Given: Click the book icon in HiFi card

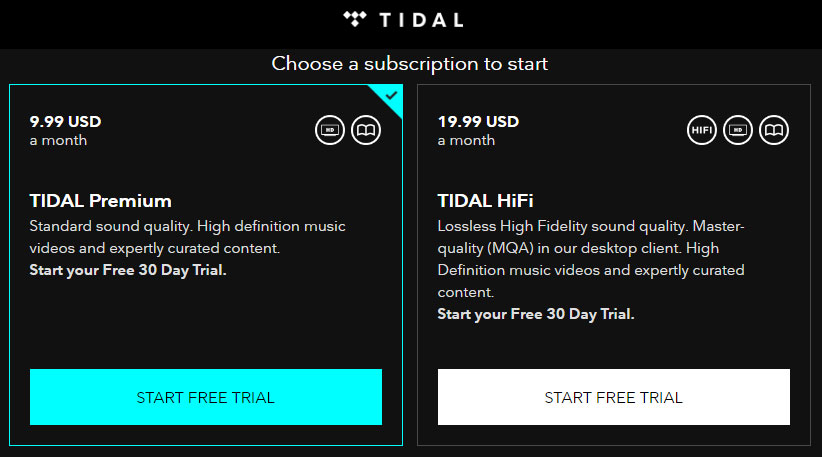Looking at the screenshot, I should [x=774, y=130].
